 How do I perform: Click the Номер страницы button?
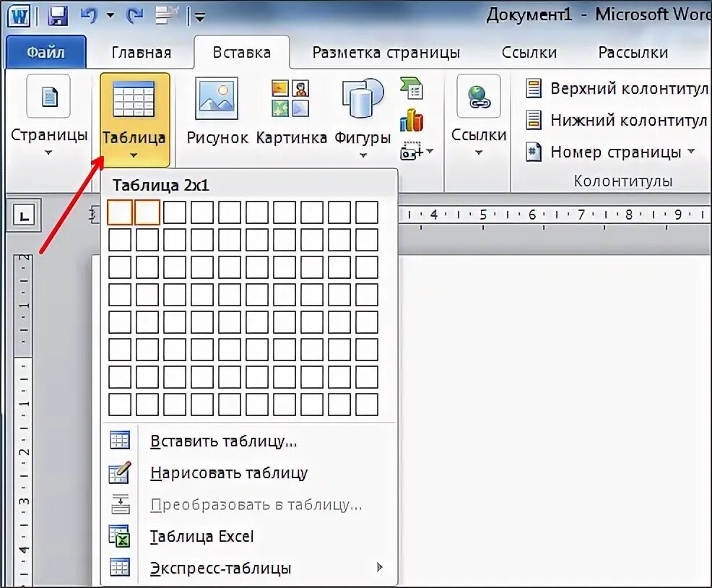tap(610, 151)
